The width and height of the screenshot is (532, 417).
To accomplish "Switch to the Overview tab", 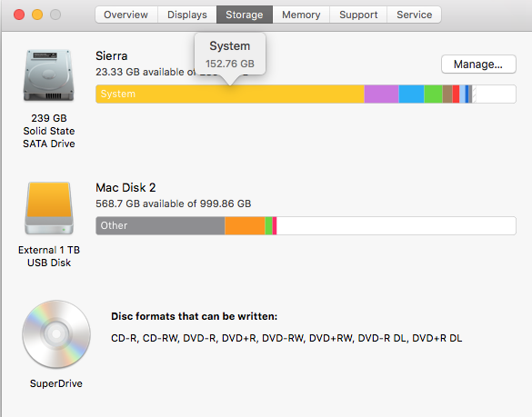I will [125, 15].
